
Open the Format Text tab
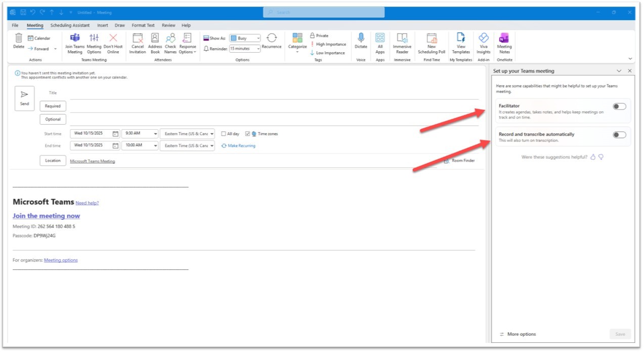143,25
